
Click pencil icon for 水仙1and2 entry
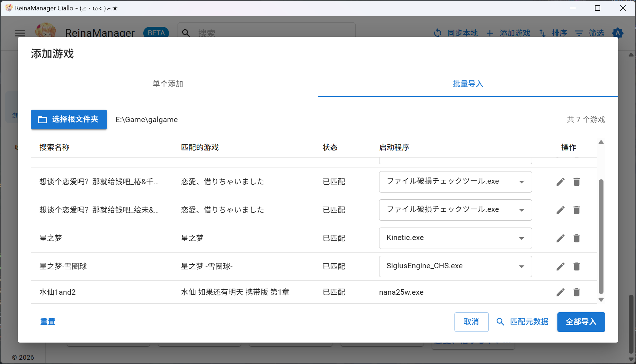coord(560,292)
